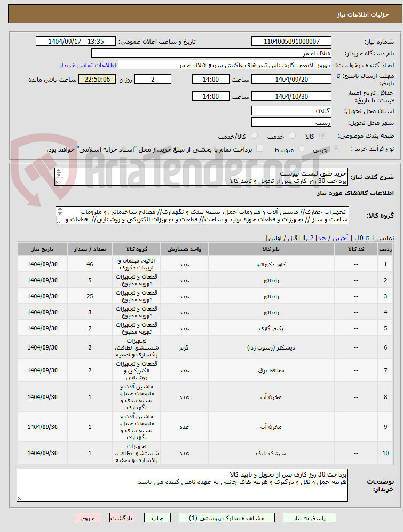
Task: Click the چاپ print button
Action: click(x=157, y=518)
